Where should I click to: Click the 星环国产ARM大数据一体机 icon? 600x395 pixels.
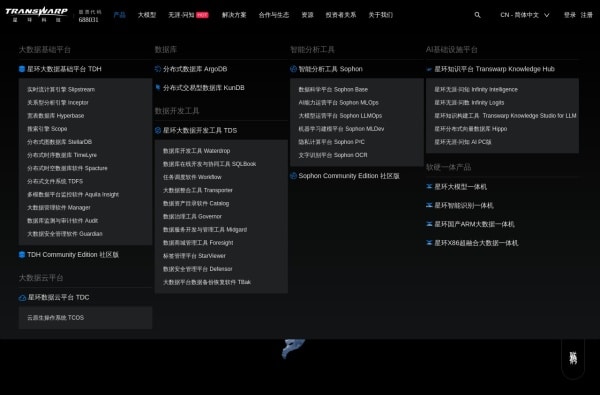click(429, 224)
